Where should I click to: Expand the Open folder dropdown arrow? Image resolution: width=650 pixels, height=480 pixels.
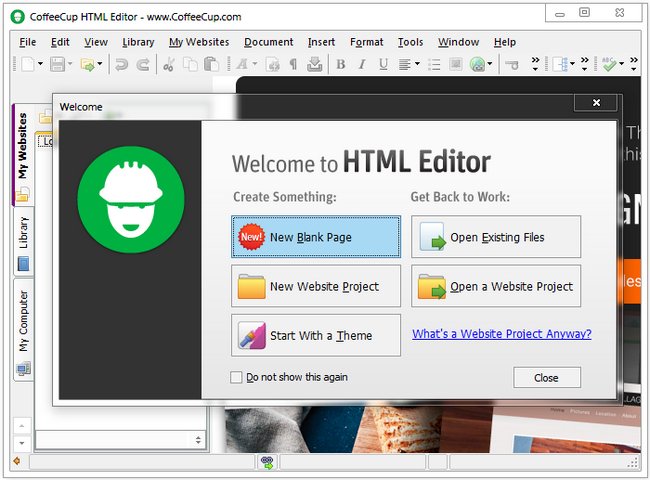(100, 64)
